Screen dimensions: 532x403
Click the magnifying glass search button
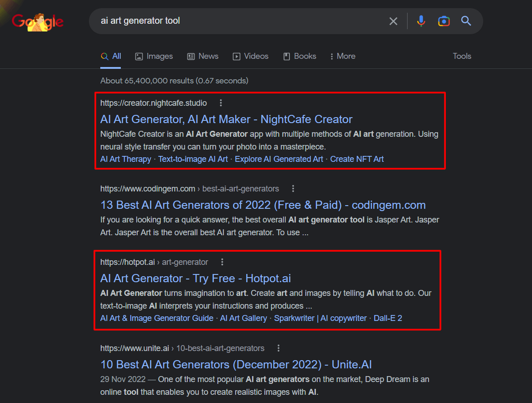coord(466,21)
